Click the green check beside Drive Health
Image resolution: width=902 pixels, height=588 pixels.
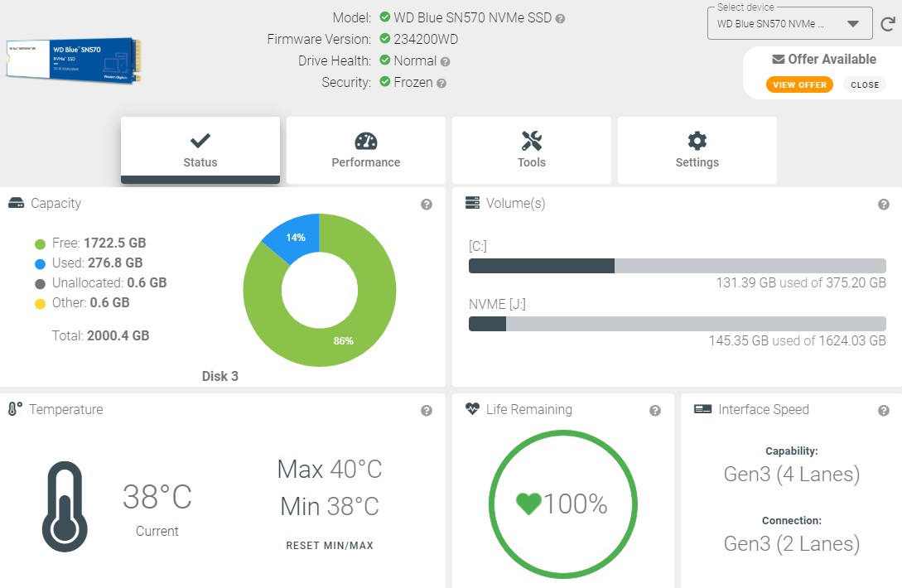(385, 60)
